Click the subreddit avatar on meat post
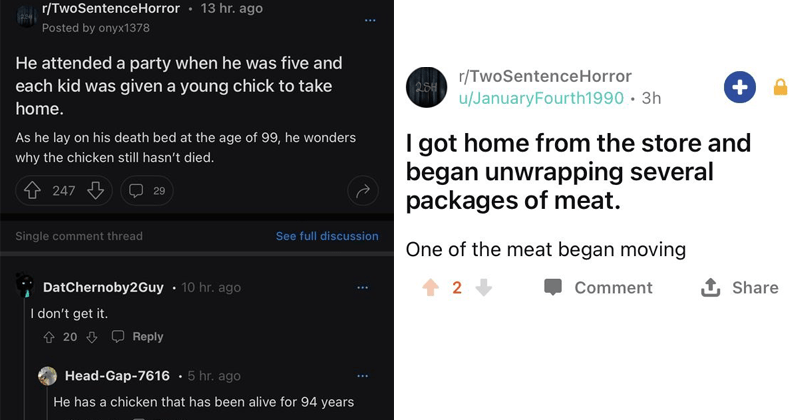 427,88
